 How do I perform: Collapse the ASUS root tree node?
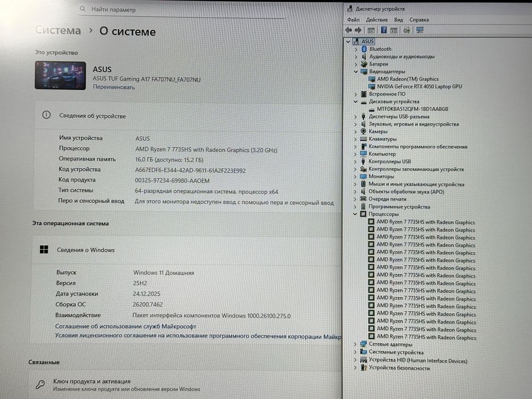[348, 42]
